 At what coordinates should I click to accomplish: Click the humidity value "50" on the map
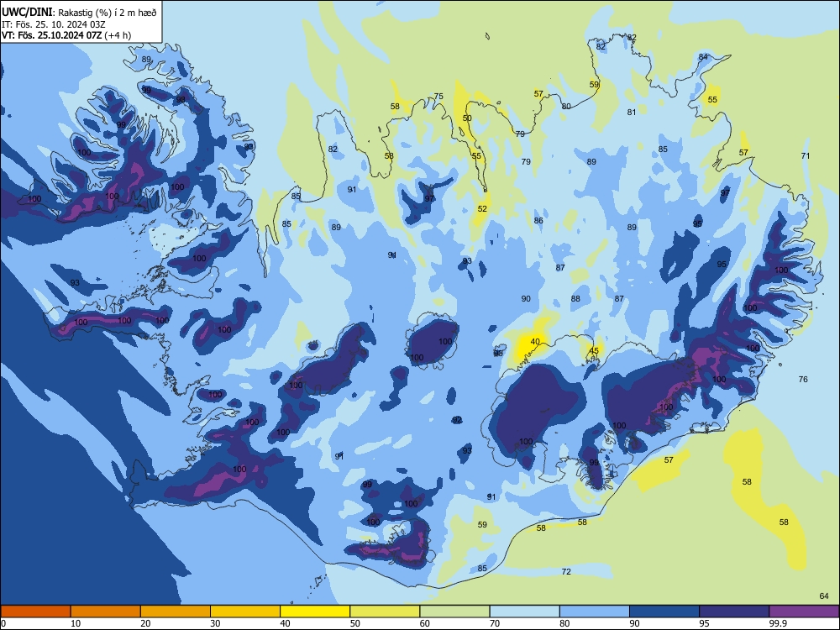click(x=467, y=118)
